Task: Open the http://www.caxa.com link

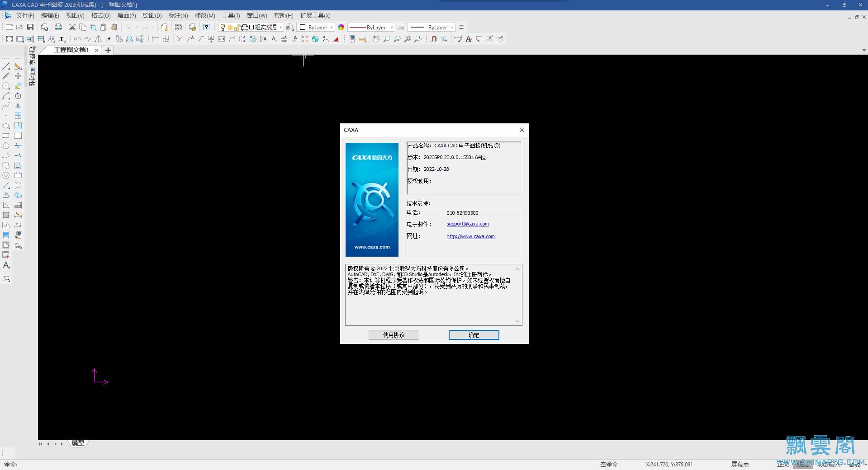Action: pos(470,236)
